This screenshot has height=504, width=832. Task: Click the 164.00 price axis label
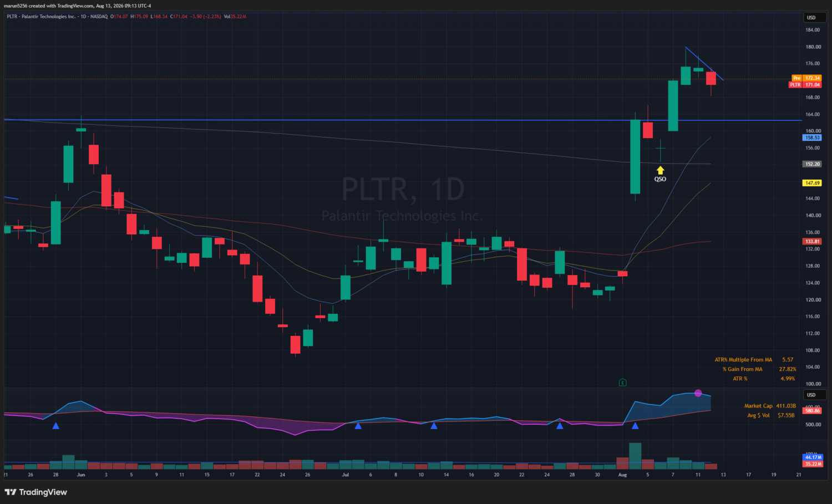813,114
